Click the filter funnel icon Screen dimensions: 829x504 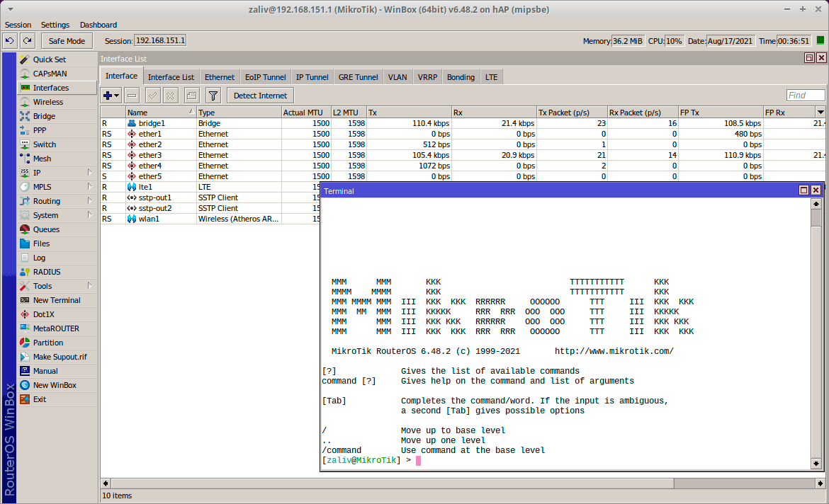click(x=213, y=96)
